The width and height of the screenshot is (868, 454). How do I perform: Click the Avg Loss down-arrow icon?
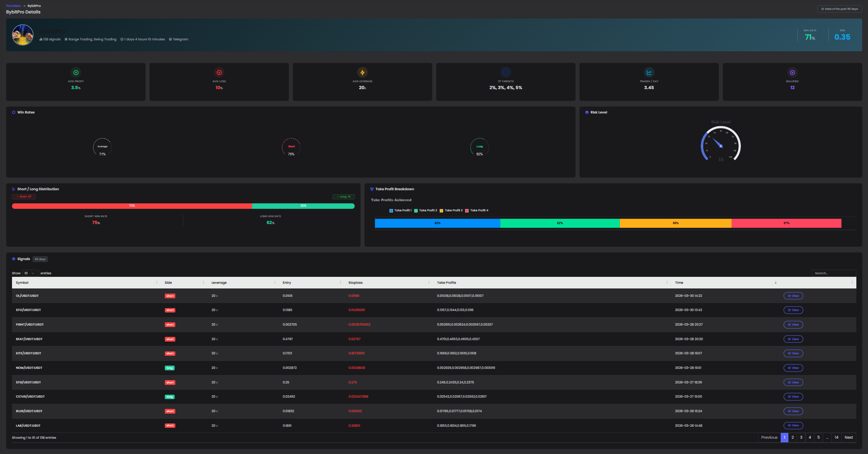pyautogui.click(x=219, y=72)
